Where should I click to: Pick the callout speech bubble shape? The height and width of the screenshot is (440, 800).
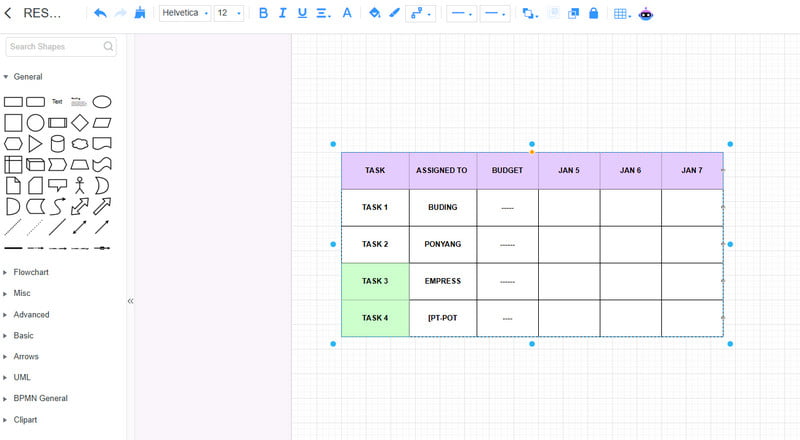[58, 185]
